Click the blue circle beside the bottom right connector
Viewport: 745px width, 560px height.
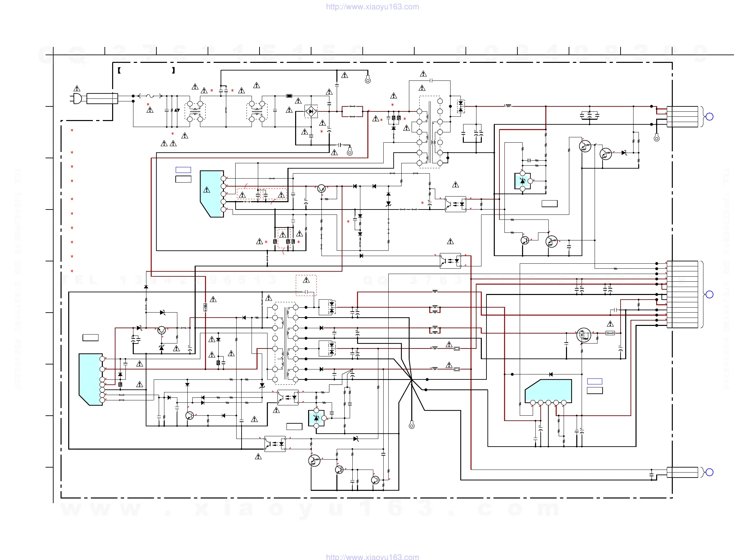tap(710, 472)
